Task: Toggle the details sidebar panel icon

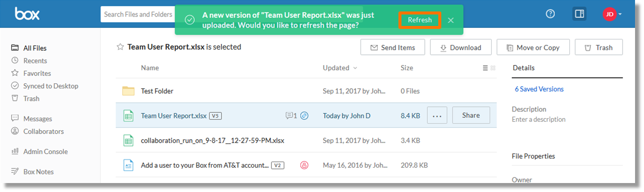Action: click(x=579, y=14)
